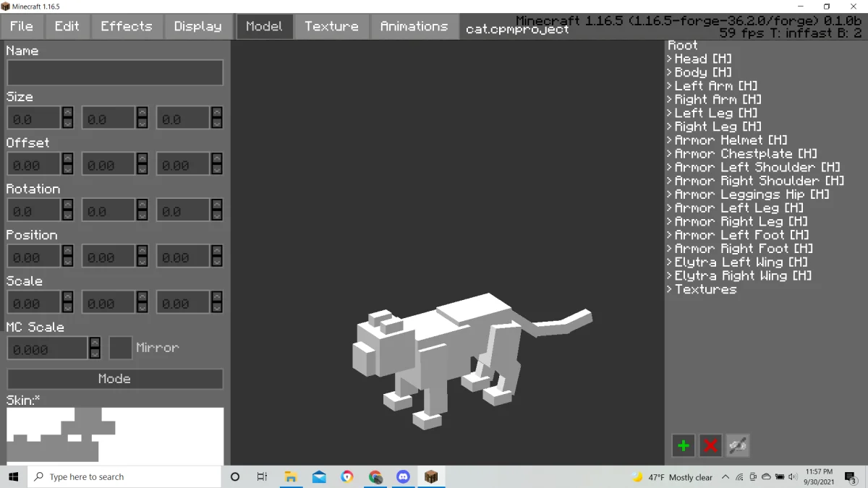This screenshot has height=488, width=868.
Task: Click the Skin texture preview thumbnail
Action: coord(115,436)
